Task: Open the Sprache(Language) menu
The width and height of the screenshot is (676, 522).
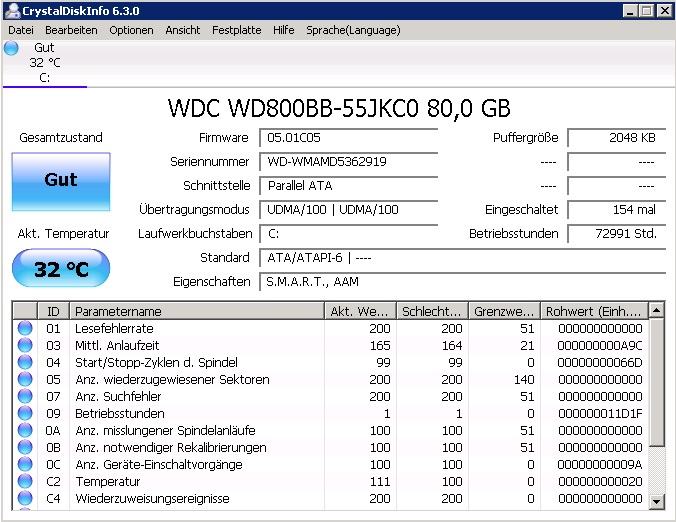Action: tap(353, 30)
